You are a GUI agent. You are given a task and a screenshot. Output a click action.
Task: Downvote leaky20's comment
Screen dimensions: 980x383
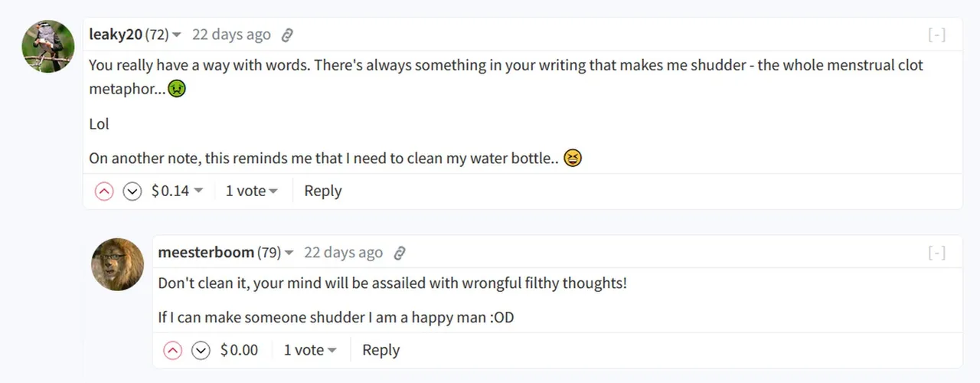132,191
